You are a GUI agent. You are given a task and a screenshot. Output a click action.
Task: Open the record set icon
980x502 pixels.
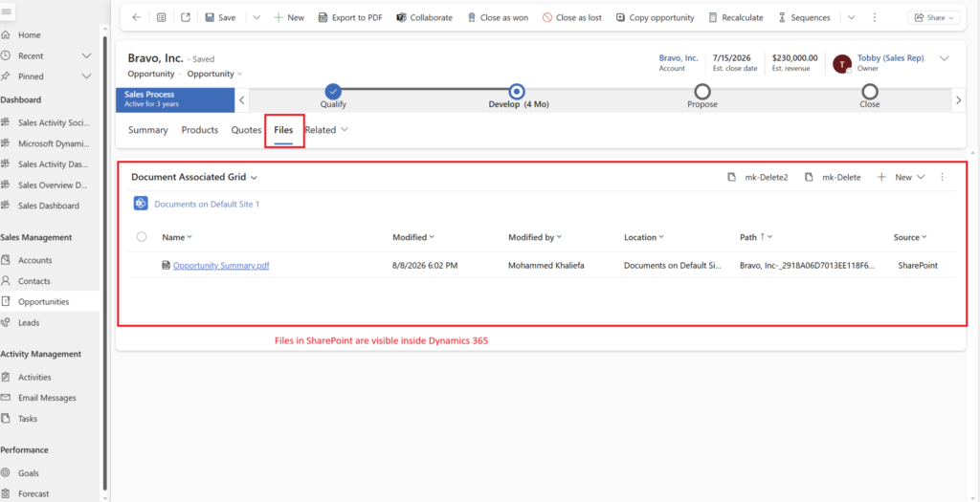pos(161,17)
